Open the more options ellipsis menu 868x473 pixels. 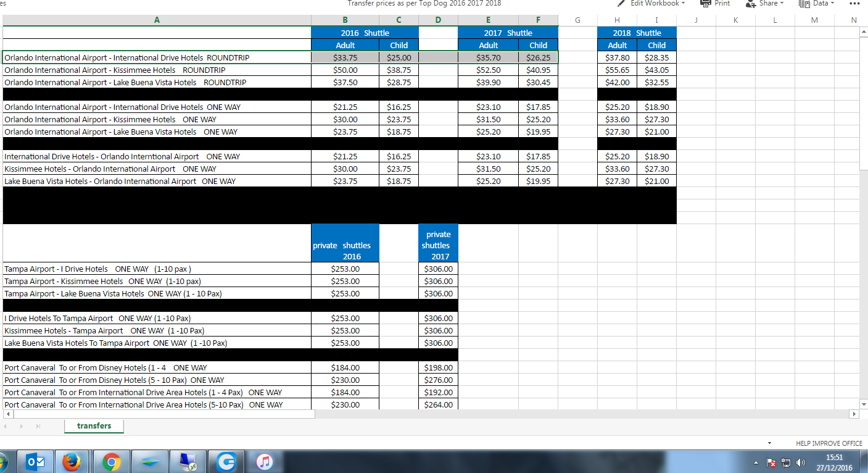pos(854,3)
